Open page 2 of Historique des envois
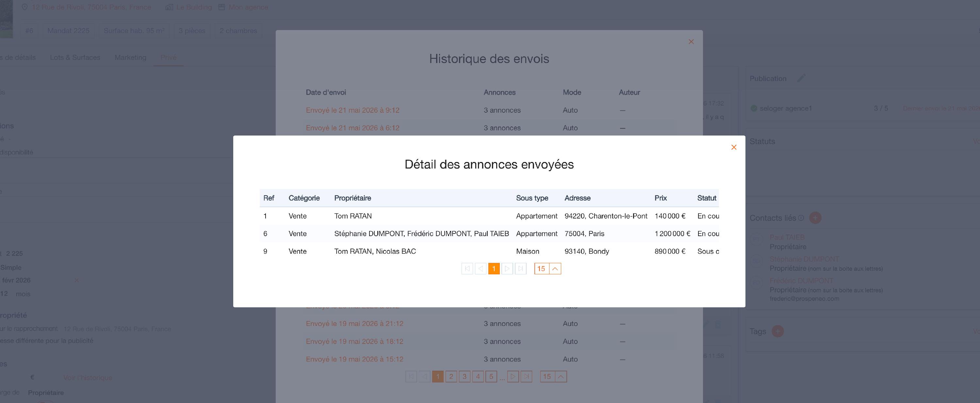Screen dimensions: 980x403 451,377
